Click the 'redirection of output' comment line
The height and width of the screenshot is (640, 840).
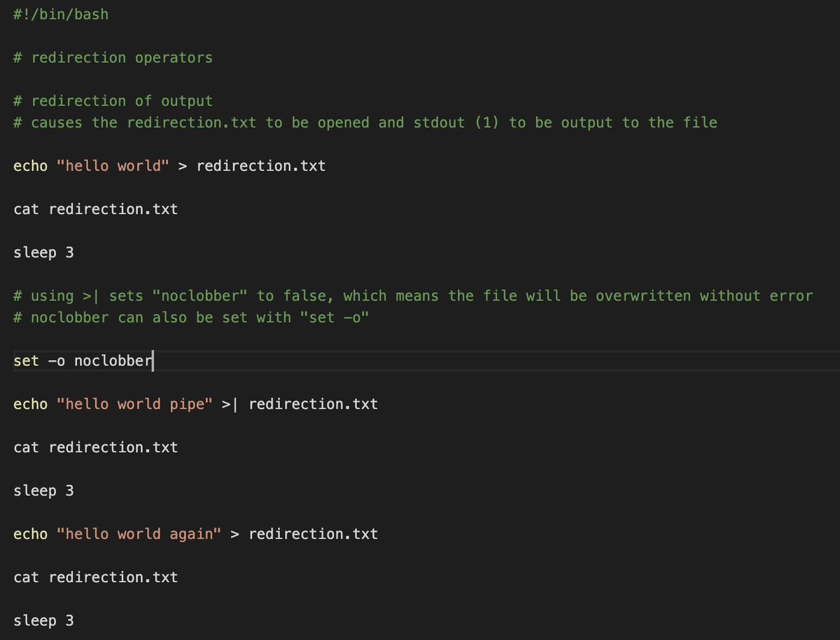point(113,101)
